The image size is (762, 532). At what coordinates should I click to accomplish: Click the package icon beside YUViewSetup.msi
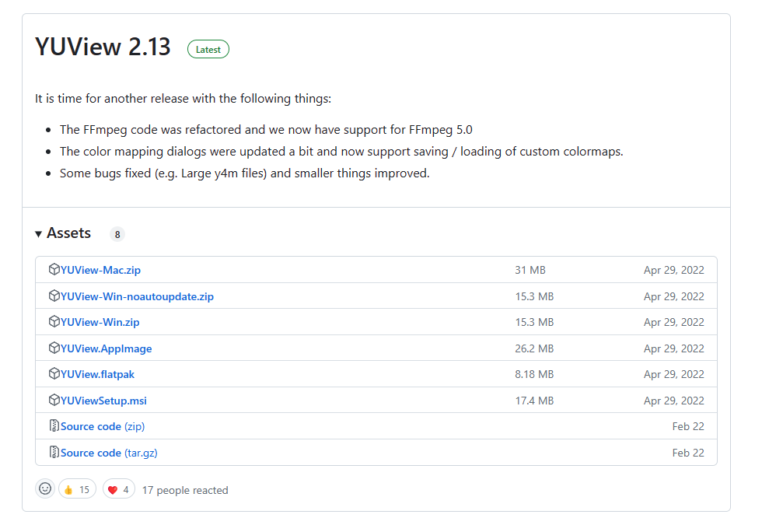coord(54,400)
